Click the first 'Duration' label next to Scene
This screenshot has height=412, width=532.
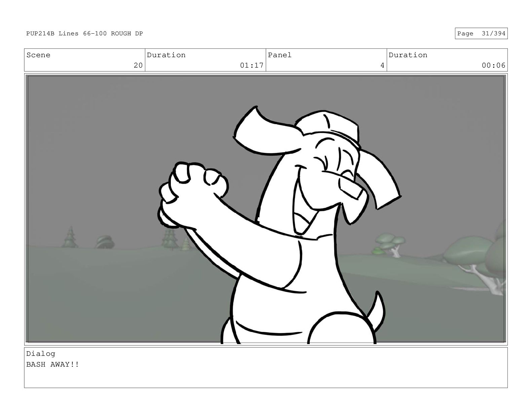point(166,55)
